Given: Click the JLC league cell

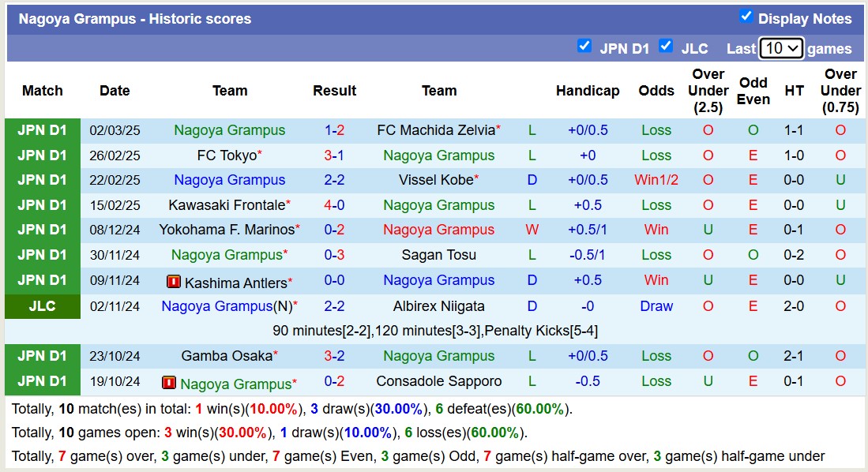Looking at the screenshot, I should click(43, 306).
